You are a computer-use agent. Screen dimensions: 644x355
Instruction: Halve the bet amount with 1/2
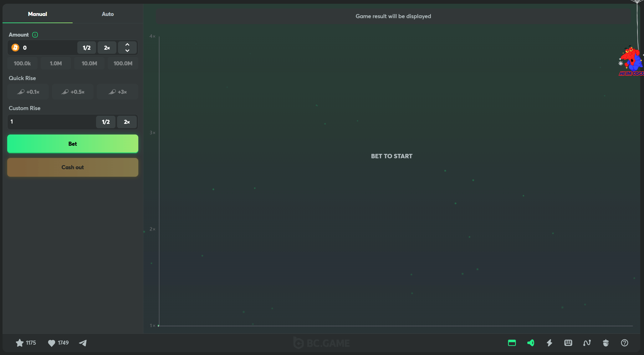(87, 48)
